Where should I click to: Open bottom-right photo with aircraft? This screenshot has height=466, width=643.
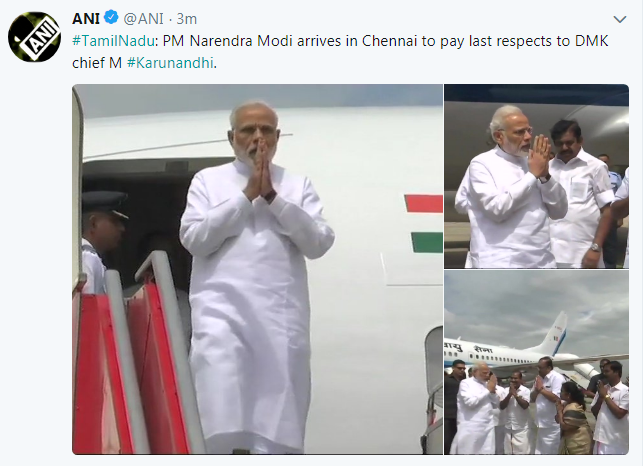click(536, 362)
